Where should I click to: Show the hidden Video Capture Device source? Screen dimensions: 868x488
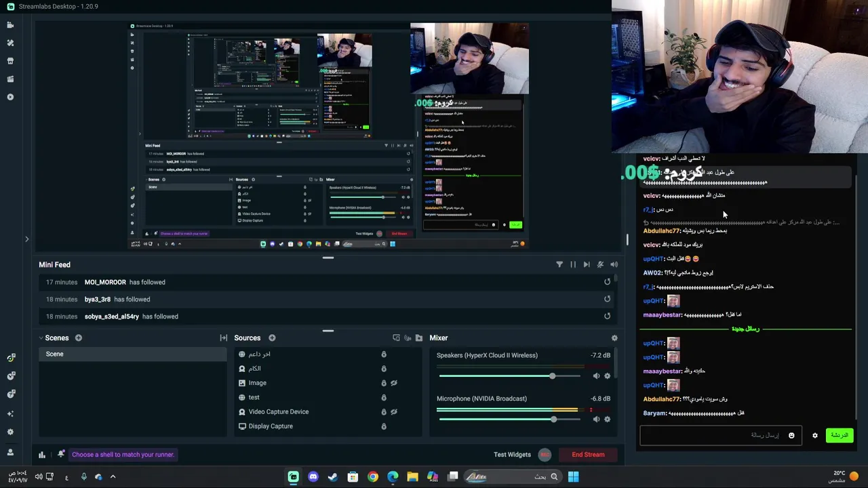coord(394,411)
